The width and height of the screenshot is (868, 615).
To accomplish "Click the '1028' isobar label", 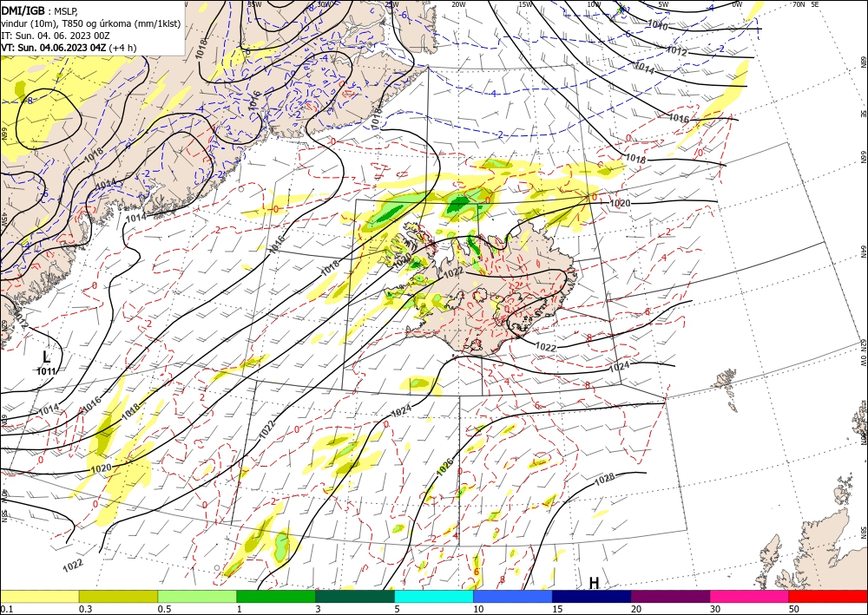I will [x=604, y=480].
